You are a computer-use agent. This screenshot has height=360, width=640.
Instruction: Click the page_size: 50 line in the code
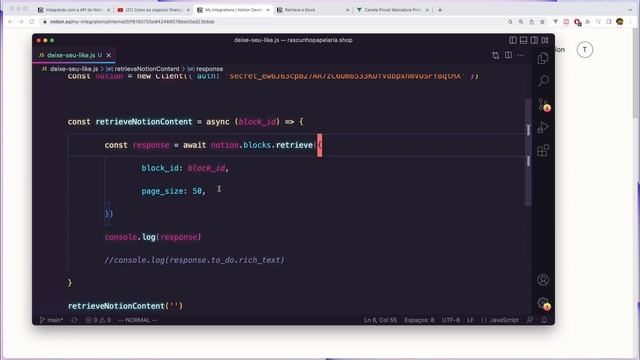pos(174,191)
